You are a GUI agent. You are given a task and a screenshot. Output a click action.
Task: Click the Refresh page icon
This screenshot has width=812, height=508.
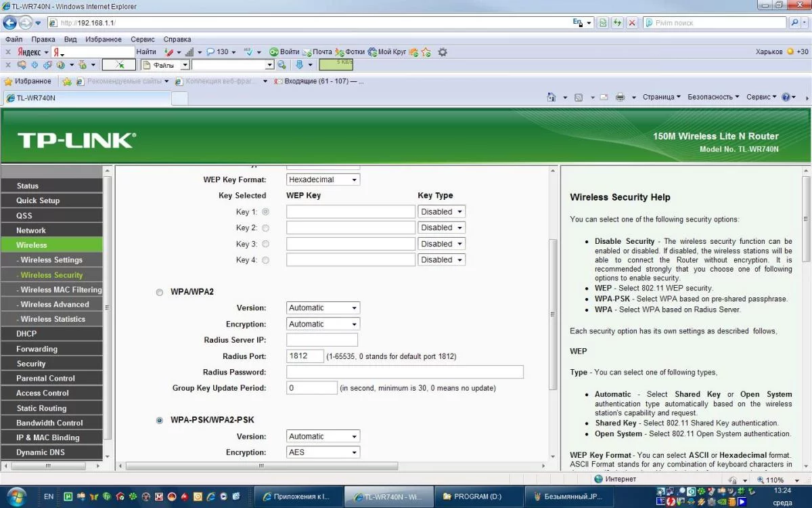[617, 22]
